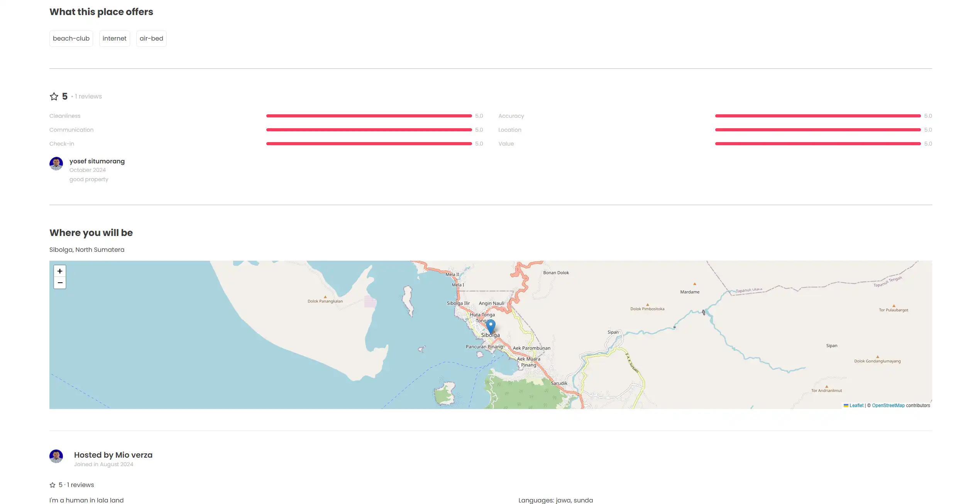Click the Mardame peak marker on map
The height and width of the screenshot is (504, 980).
[x=694, y=284]
